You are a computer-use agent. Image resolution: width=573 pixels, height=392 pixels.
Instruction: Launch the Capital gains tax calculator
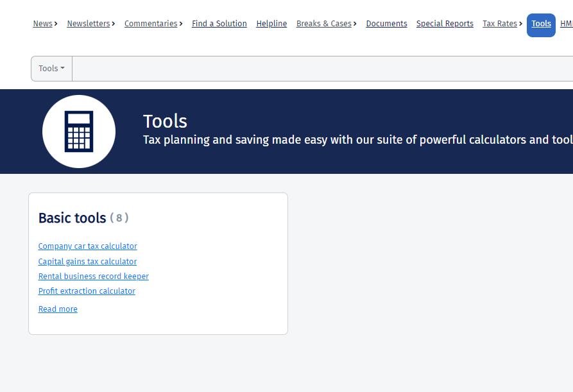[87, 262]
